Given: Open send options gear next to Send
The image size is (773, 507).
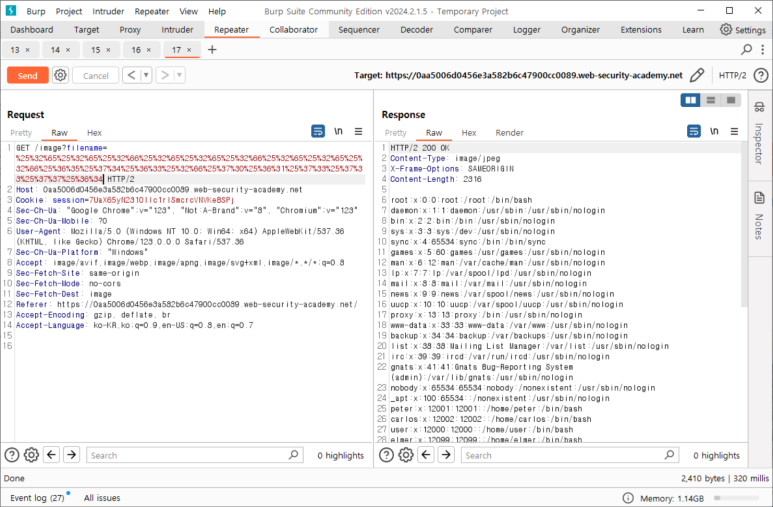Looking at the screenshot, I should [x=60, y=75].
